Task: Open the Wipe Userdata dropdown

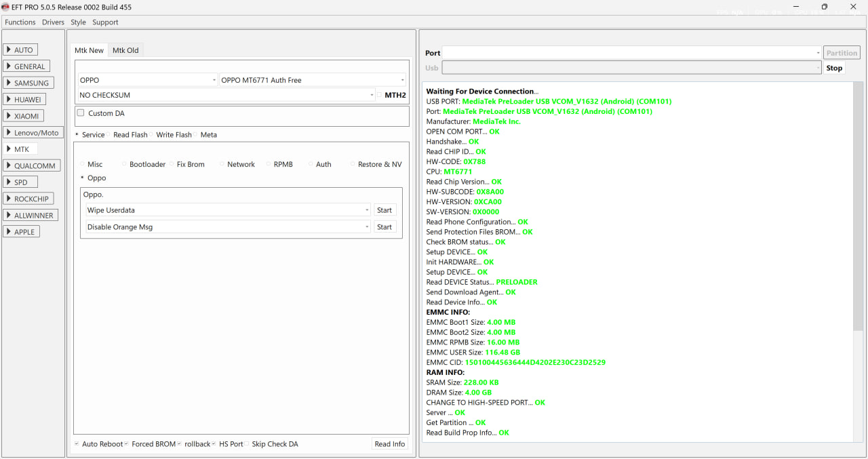Action: [228, 210]
